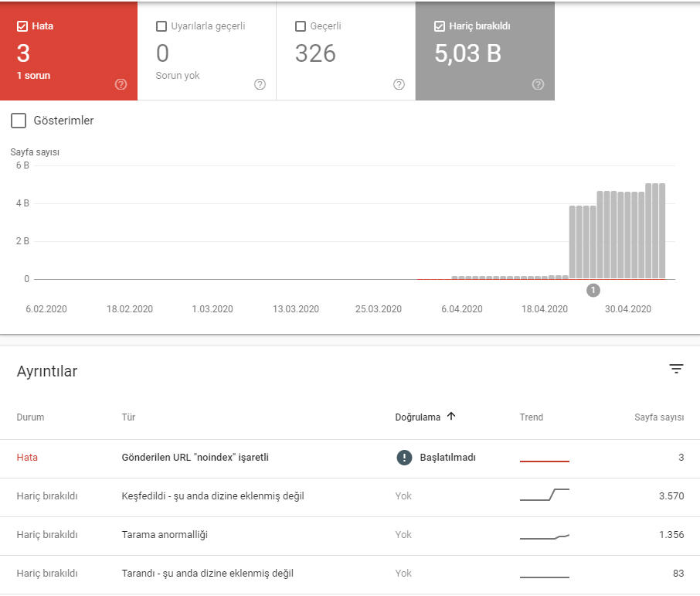Open the Gönderilen URL "noindex" işaretli row
Image resolution: width=700 pixels, height=596 pixels.
pos(350,459)
